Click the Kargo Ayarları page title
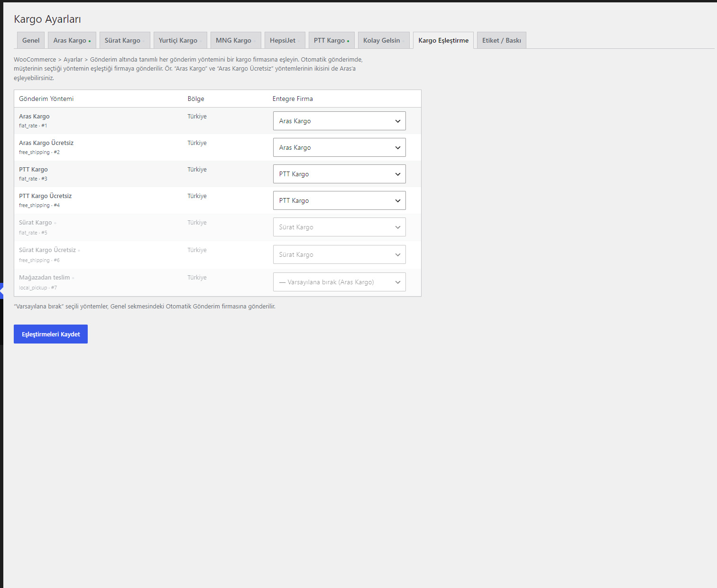The width and height of the screenshot is (717, 588). point(47,19)
